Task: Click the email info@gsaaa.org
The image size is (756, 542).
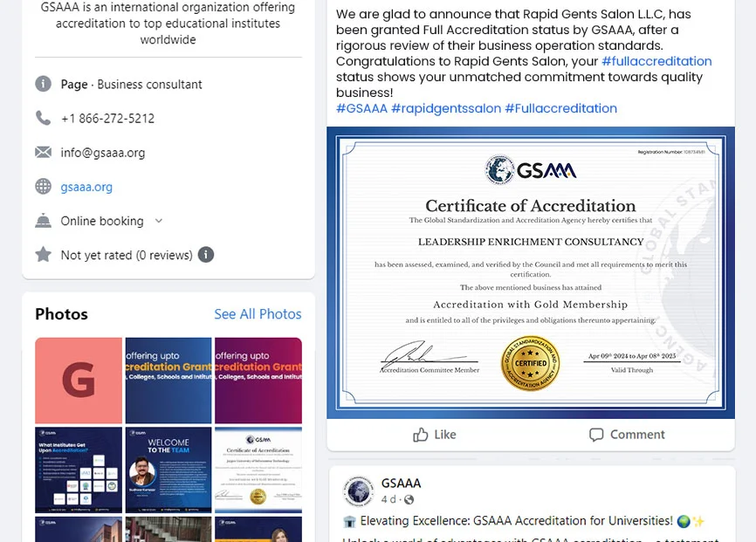Action: [103, 153]
